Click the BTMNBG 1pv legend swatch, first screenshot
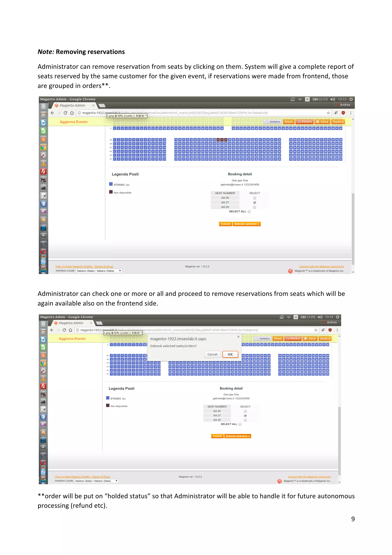 pyautogui.click(x=111, y=184)
